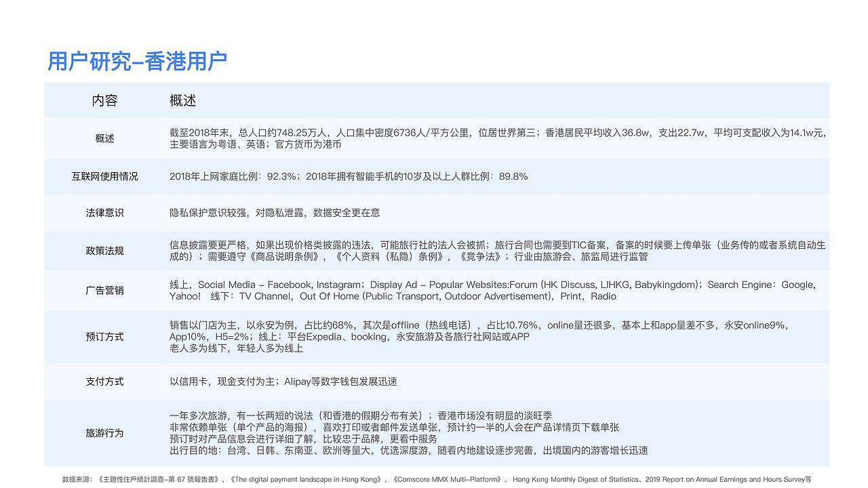Select the '内容' column header

tap(105, 100)
